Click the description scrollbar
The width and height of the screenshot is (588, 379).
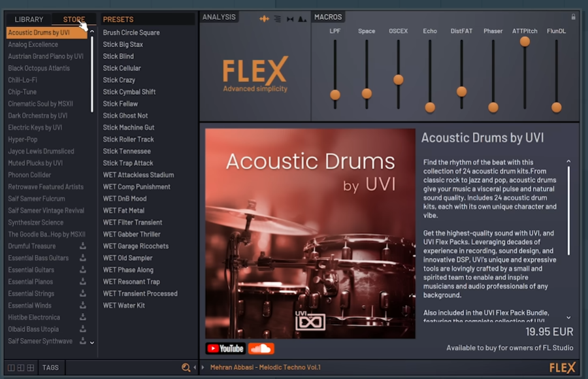pyautogui.click(x=568, y=211)
